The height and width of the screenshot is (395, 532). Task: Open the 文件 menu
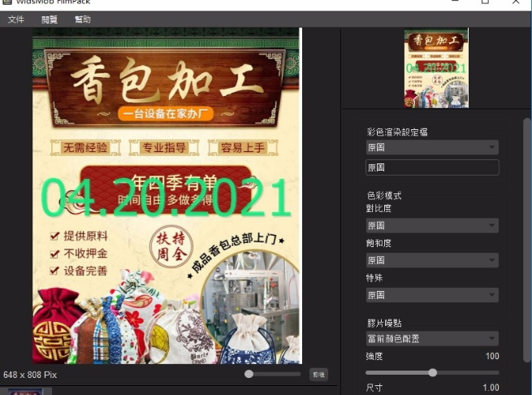point(15,19)
